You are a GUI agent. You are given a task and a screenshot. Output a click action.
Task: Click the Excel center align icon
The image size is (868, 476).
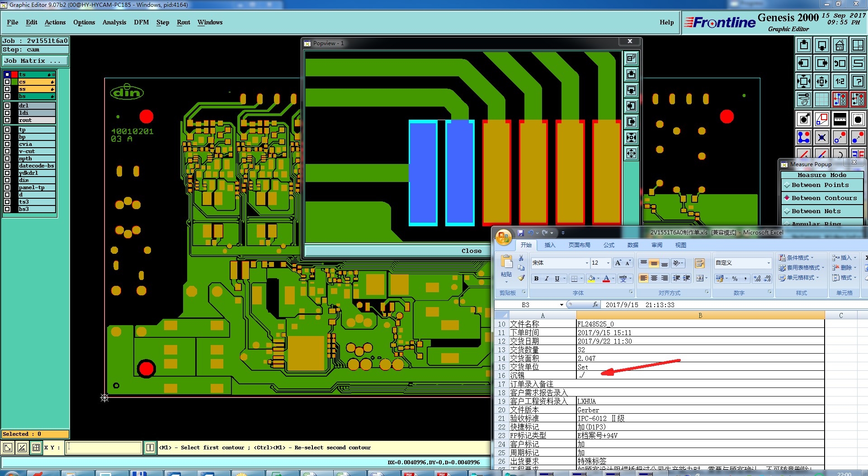[x=654, y=278]
